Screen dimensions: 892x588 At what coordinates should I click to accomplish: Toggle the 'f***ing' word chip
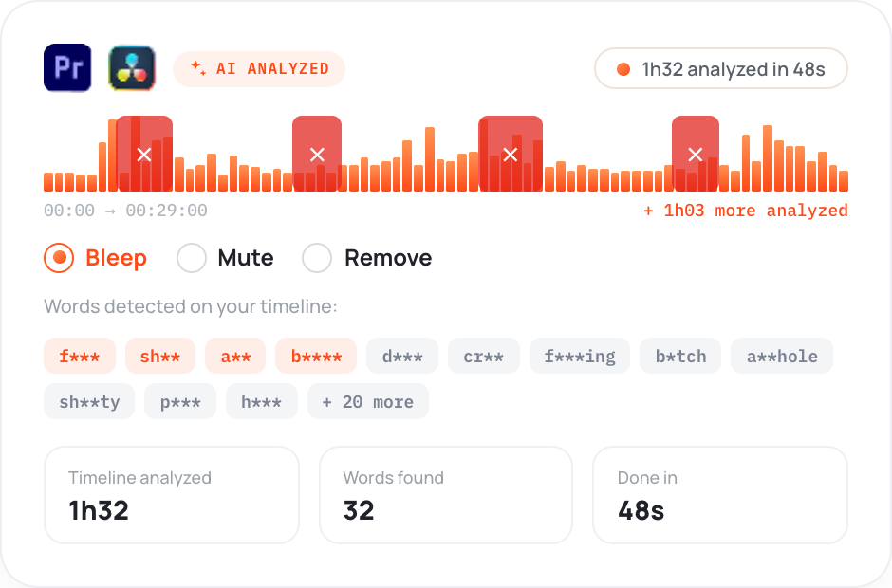(x=580, y=356)
